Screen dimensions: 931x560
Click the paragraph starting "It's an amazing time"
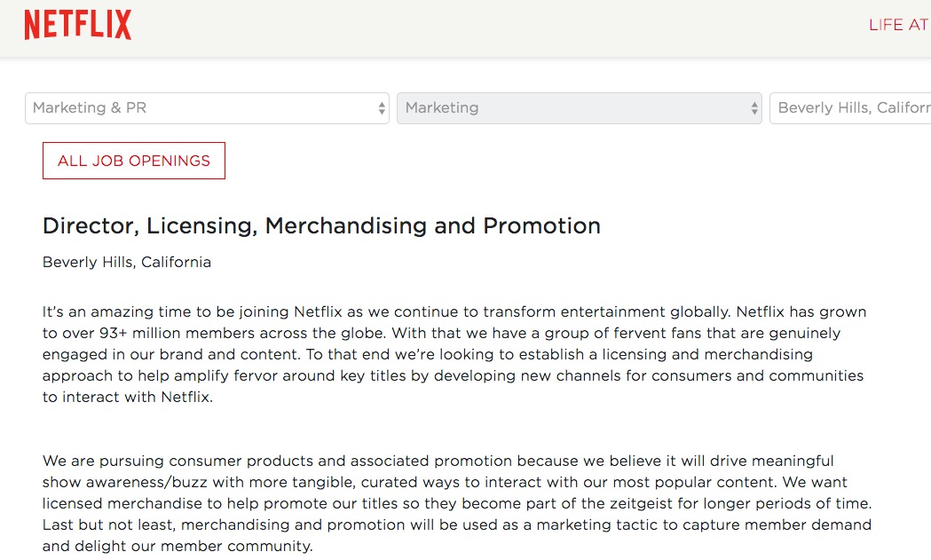pyautogui.click(x=453, y=355)
